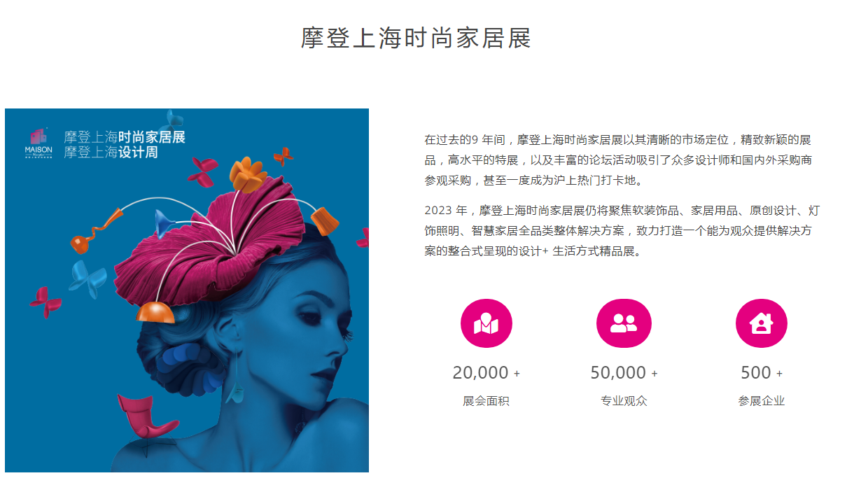Click the 专业观众 label
This screenshot has width=868, height=485.
[624, 402]
